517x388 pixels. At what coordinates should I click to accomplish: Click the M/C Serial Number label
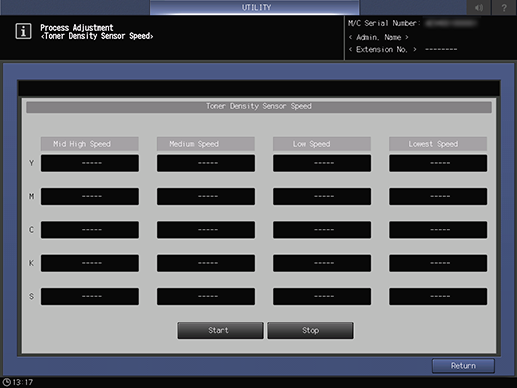click(x=384, y=23)
